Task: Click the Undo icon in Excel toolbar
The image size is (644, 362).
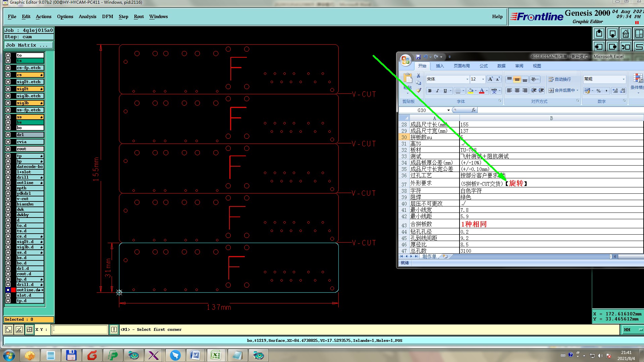Action: 426,57
